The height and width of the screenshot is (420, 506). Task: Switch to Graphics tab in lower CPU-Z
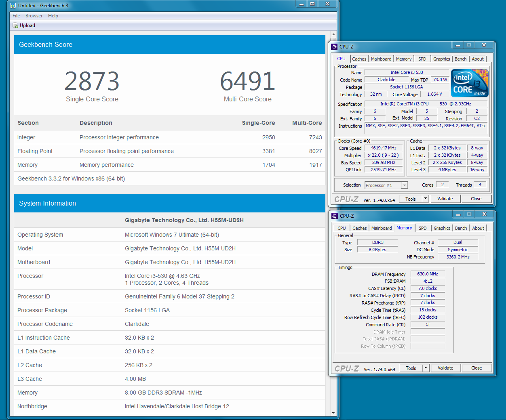[442, 228]
